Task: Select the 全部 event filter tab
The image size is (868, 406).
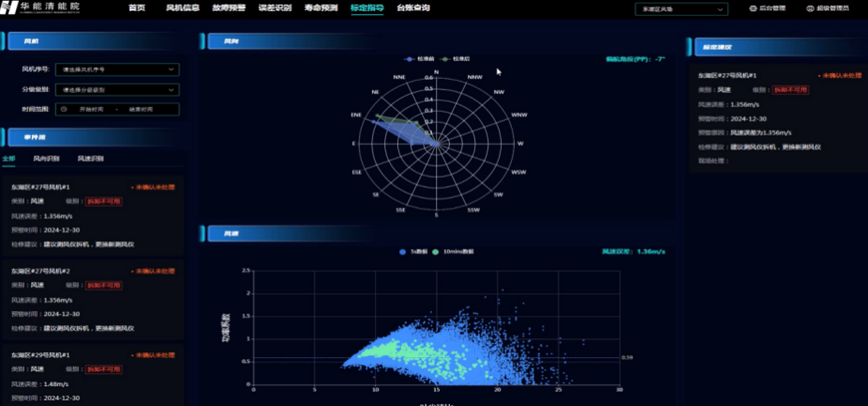Action: (8, 159)
